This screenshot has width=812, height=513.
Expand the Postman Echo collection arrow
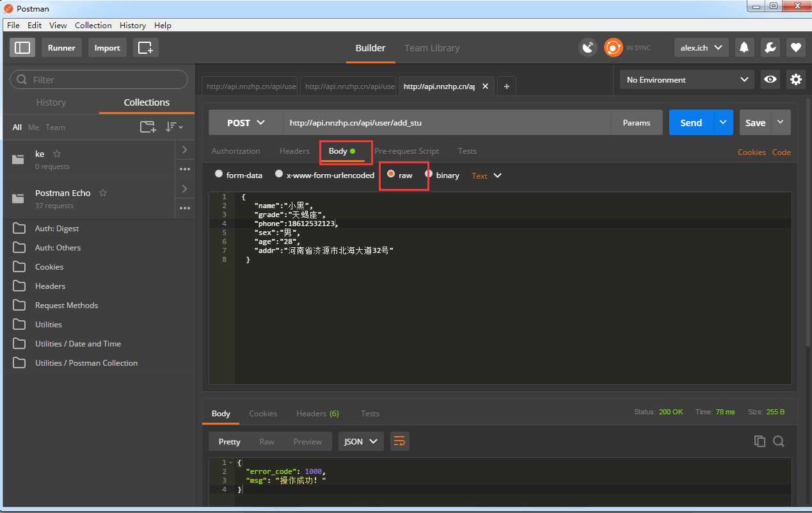pos(185,188)
